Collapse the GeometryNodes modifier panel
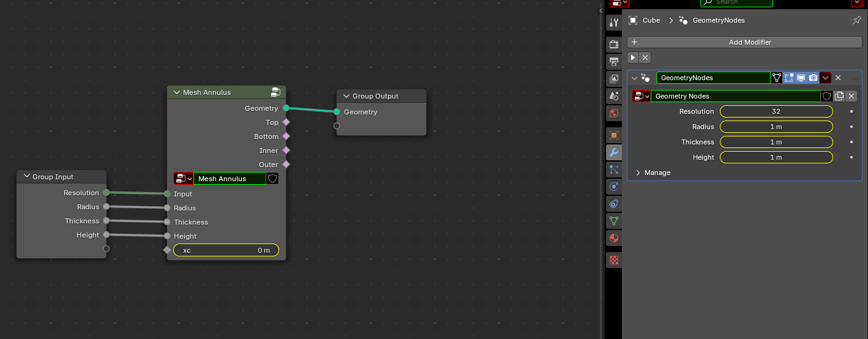This screenshot has width=868, height=339. [634, 78]
